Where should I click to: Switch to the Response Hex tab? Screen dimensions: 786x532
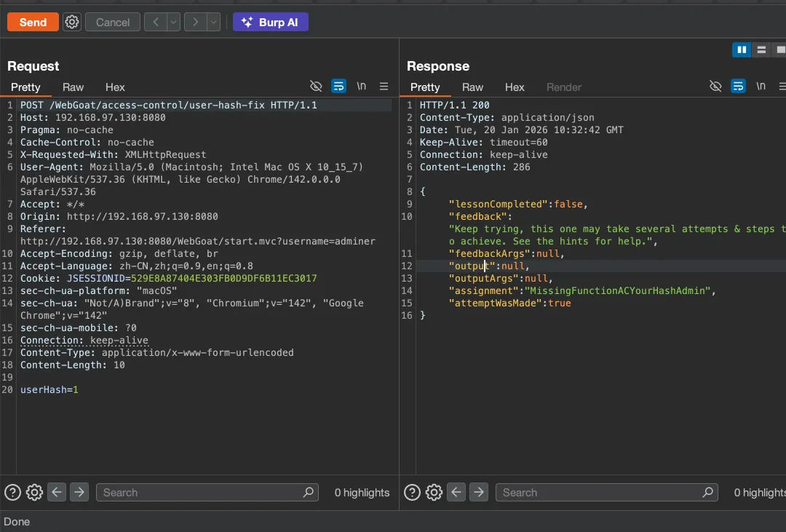(515, 87)
